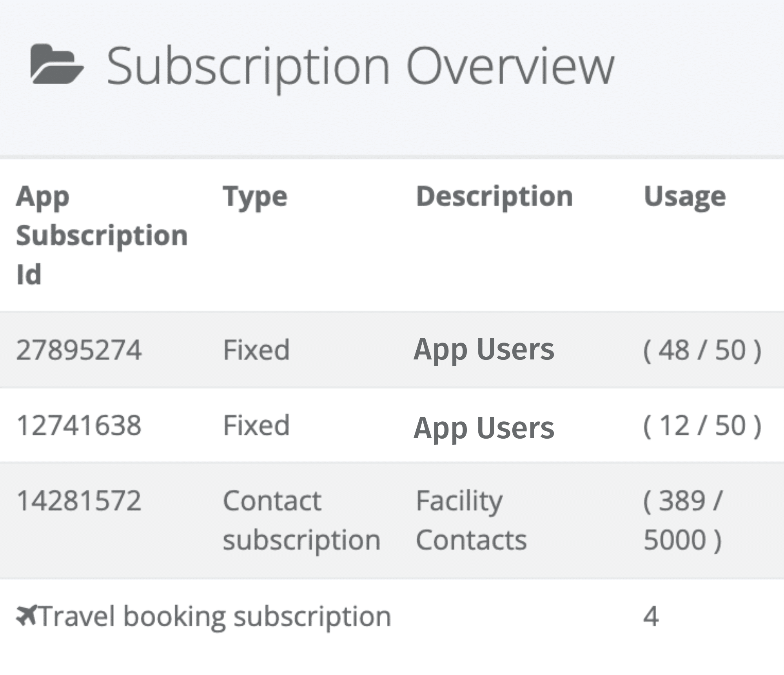Click the App Subscription Id column header

pos(102,235)
